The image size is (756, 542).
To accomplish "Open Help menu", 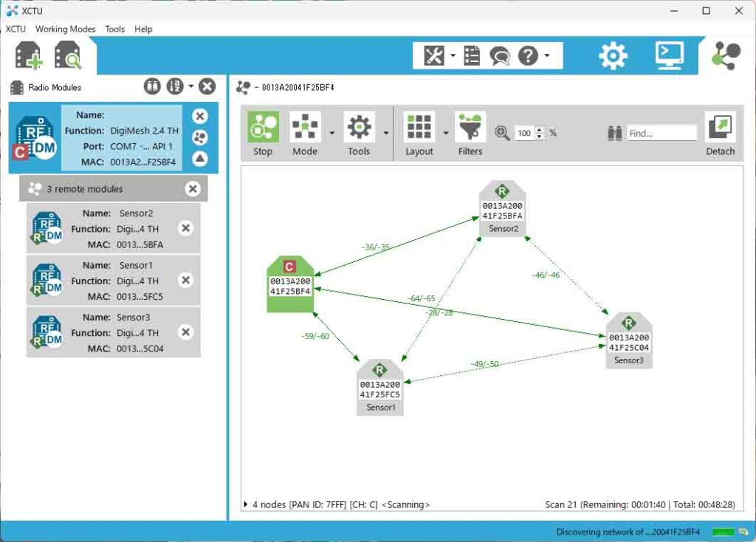I will click(143, 29).
